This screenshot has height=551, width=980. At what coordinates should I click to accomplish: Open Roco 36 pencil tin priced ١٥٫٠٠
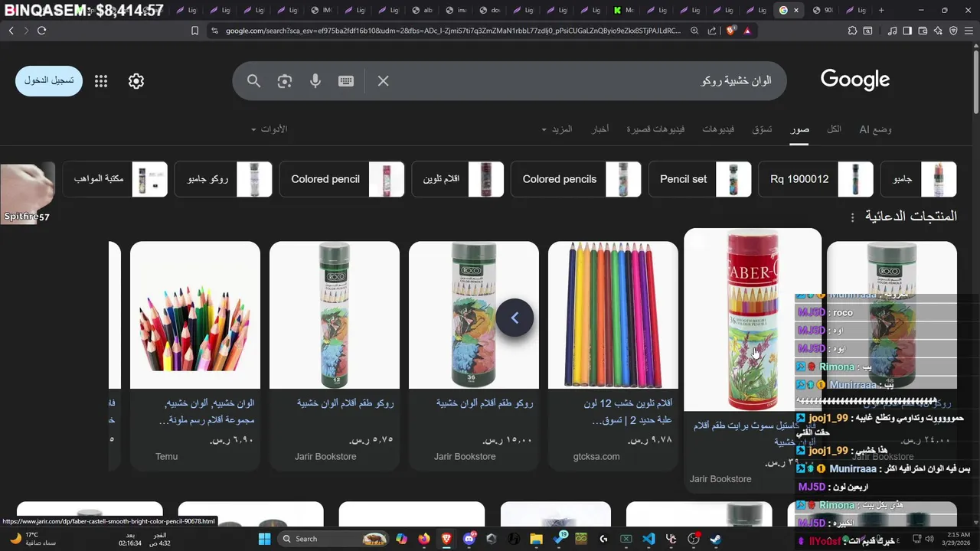point(474,315)
